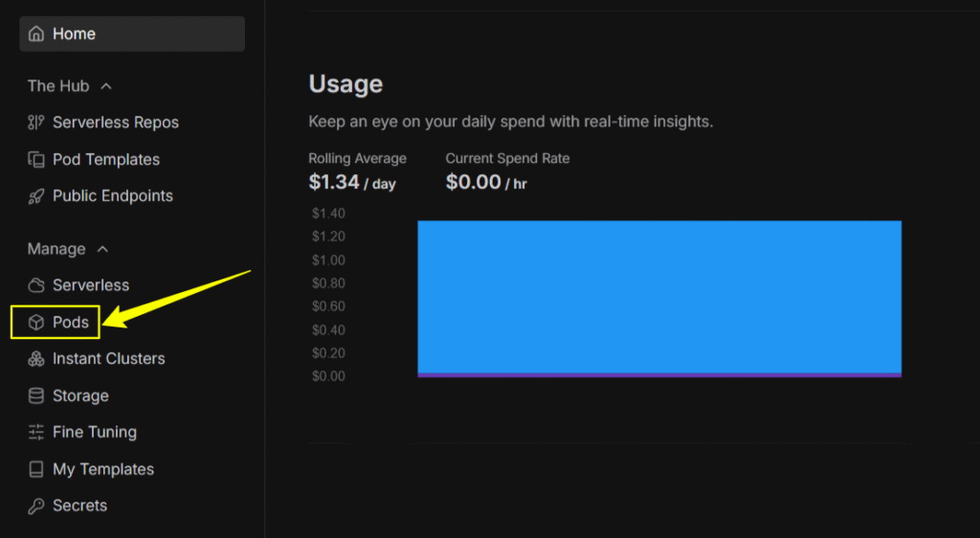Image resolution: width=980 pixels, height=538 pixels.
Task: Click the My Templates book icon
Action: coord(36,470)
